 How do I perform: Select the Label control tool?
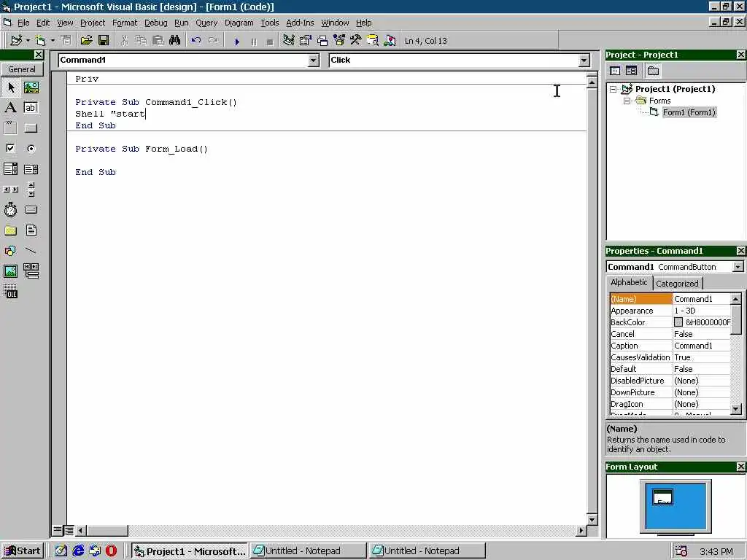10,108
